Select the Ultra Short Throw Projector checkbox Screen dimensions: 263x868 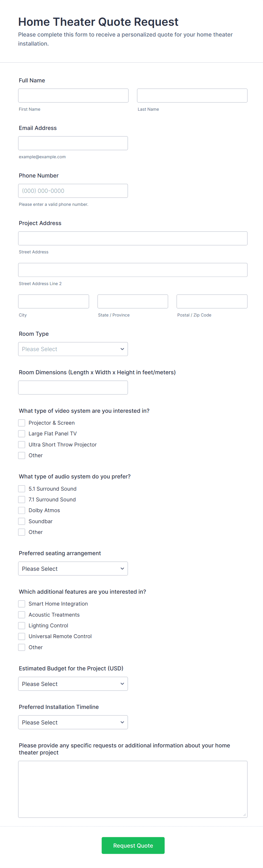(21, 444)
